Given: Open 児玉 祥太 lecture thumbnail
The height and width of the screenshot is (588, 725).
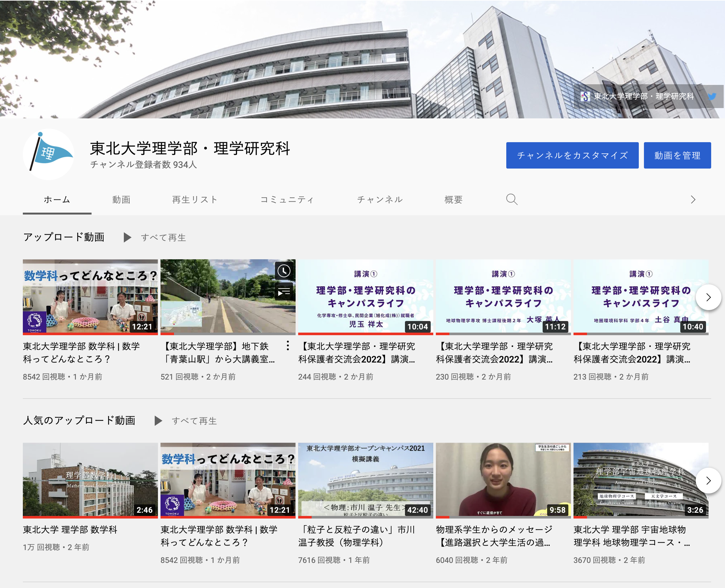Looking at the screenshot, I should [x=366, y=297].
